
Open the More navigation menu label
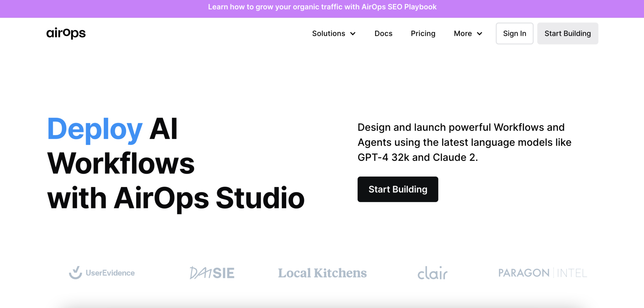coord(463,33)
